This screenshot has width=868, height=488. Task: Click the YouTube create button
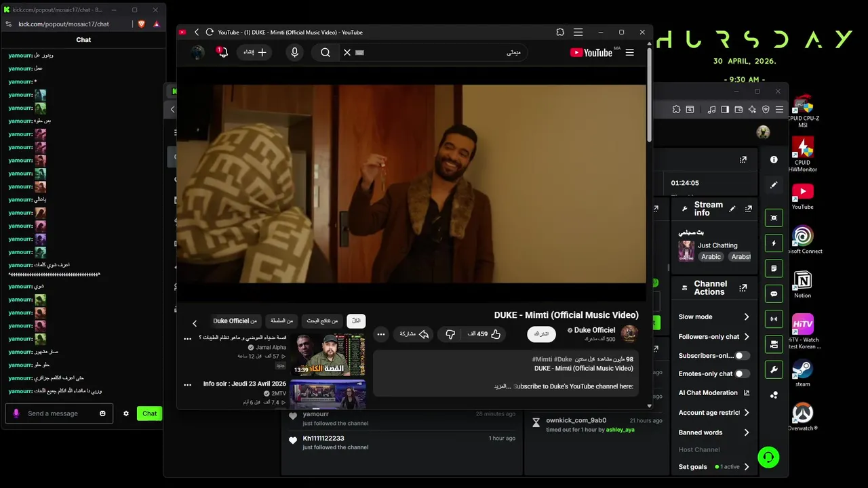click(255, 52)
